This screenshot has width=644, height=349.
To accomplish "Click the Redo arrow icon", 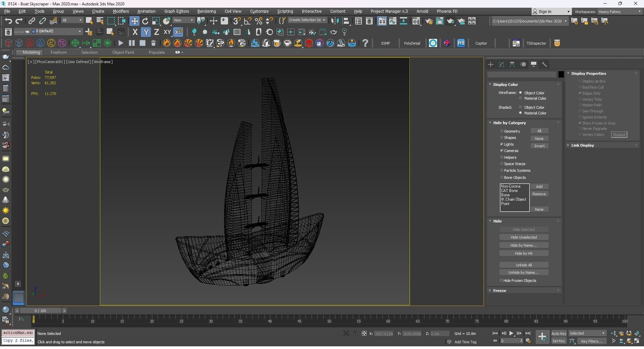I will tap(19, 21).
